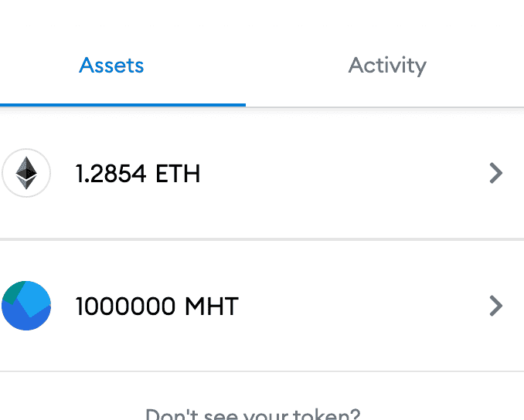Viewport: 524px width, 420px height.
Task: Click the "ETH" currency symbol label
Action: click(x=178, y=174)
